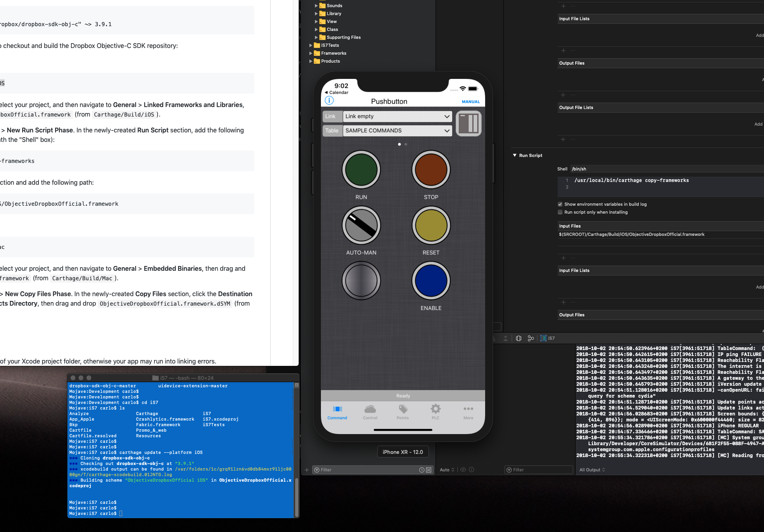Tap the yellow RESET pushbutton
This screenshot has width=764, height=532.
pyautogui.click(x=431, y=225)
